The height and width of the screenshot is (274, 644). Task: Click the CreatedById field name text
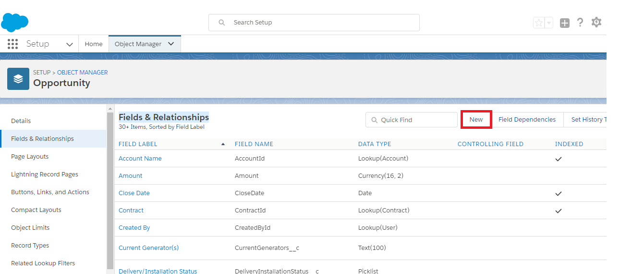tap(253, 228)
